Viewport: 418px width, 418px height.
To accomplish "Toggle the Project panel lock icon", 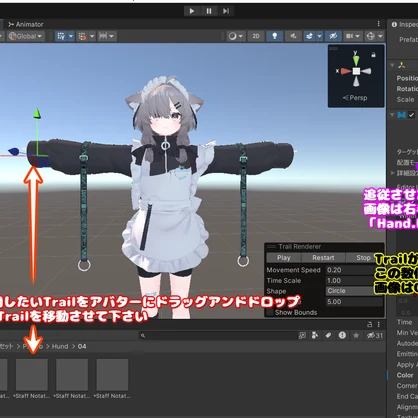I will tap(369, 324).
